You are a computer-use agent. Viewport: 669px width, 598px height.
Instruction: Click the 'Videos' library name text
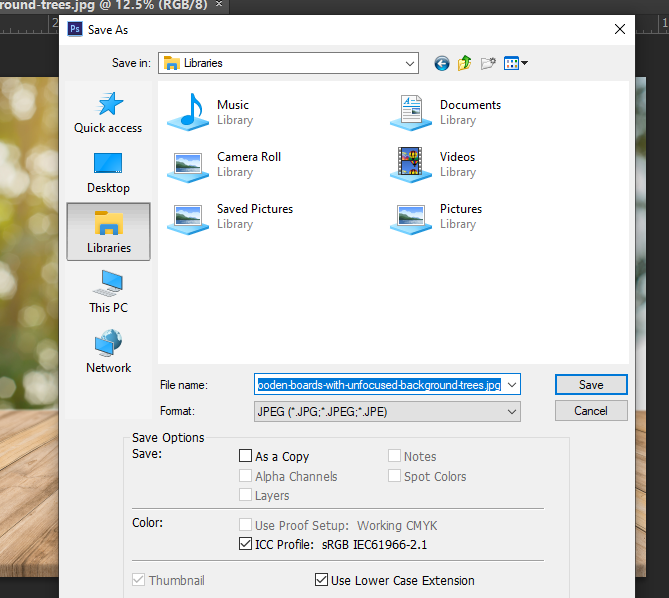point(457,157)
